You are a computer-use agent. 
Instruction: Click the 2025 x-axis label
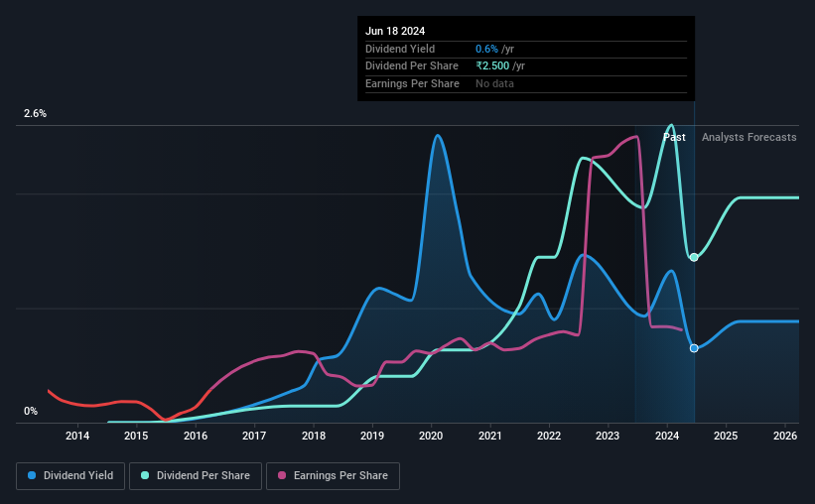tap(726, 436)
